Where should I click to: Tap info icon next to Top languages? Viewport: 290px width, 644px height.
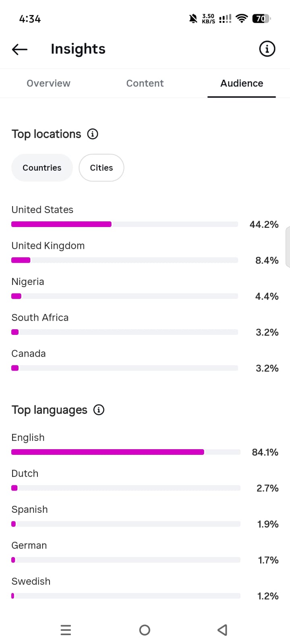click(x=99, y=410)
